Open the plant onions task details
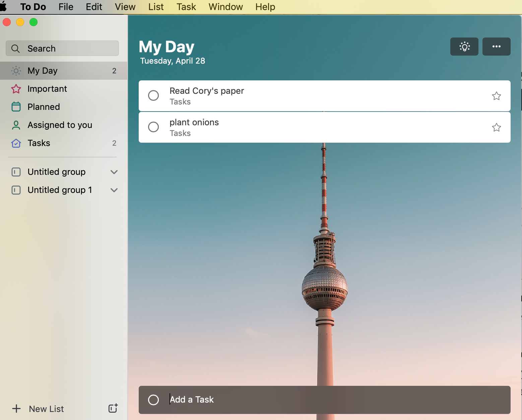The image size is (522, 420). pyautogui.click(x=325, y=127)
